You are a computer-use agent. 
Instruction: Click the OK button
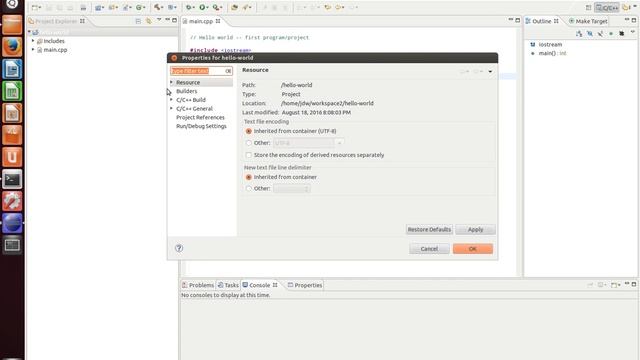pyautogui.click(x=473, y=249)
